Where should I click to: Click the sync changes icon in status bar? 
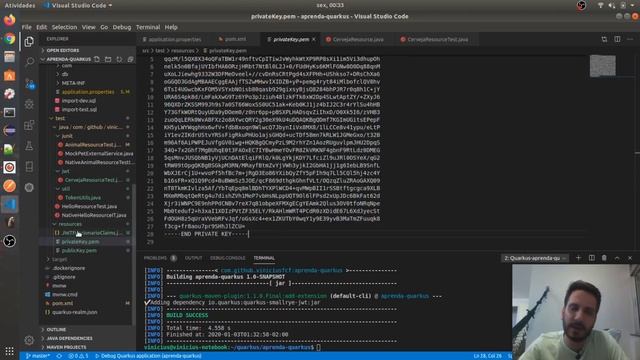click(59, 356)
